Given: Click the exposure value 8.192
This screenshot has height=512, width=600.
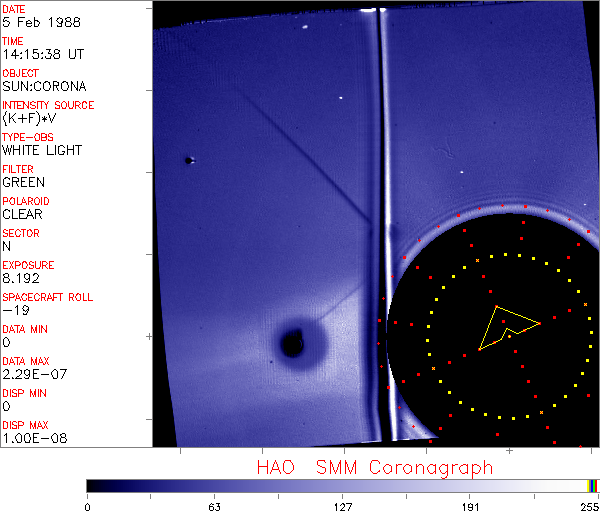Looking at the screenshot, I should tap(21, 278).
